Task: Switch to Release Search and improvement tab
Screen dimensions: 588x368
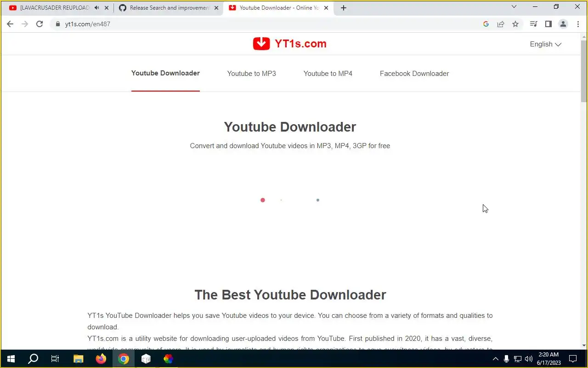Action: [169, 8]
